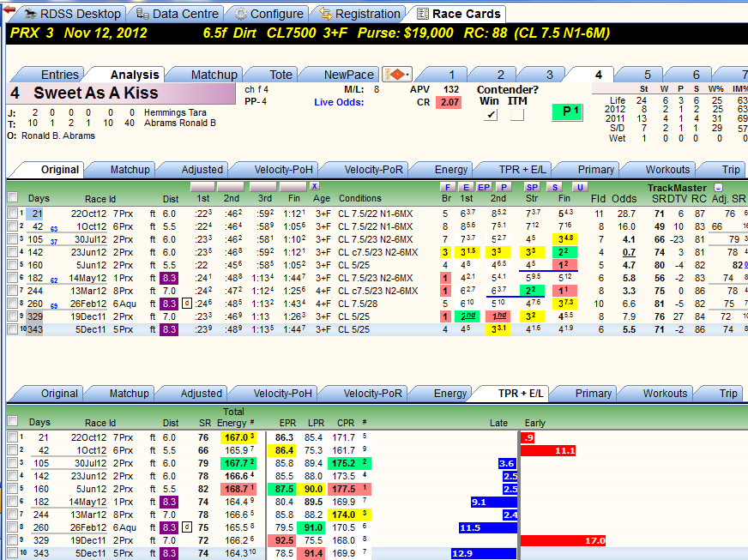748x560 pixels.
Task: Collapse the TrackMaster column group
Action: click(719, 188)
